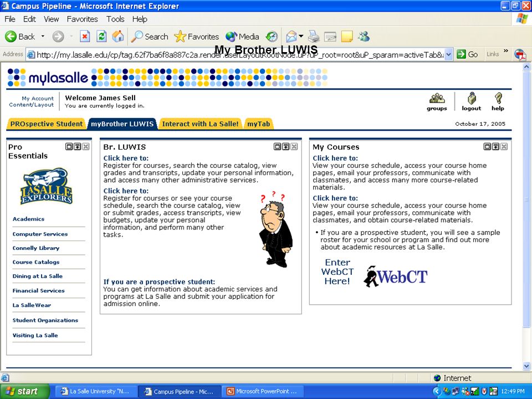The height and width of the screenshot is (399, 532).
Task: Select the myBrother LUWIS tab
Action: click(122, 124)
